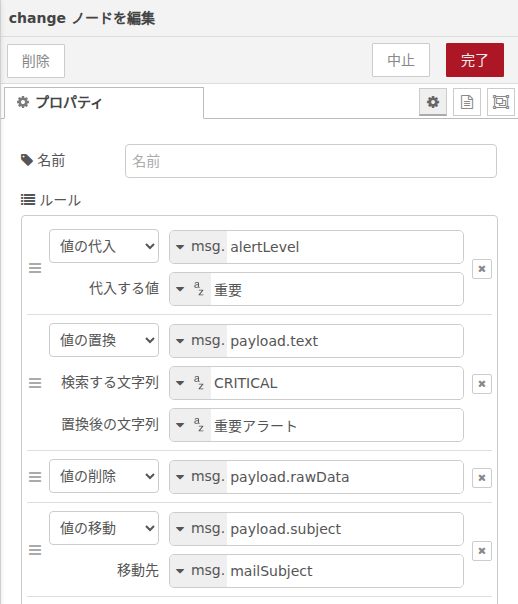Open msg type selector for mailSubject
The width and height of the screenshot is (518, 604).
(198, 571)
